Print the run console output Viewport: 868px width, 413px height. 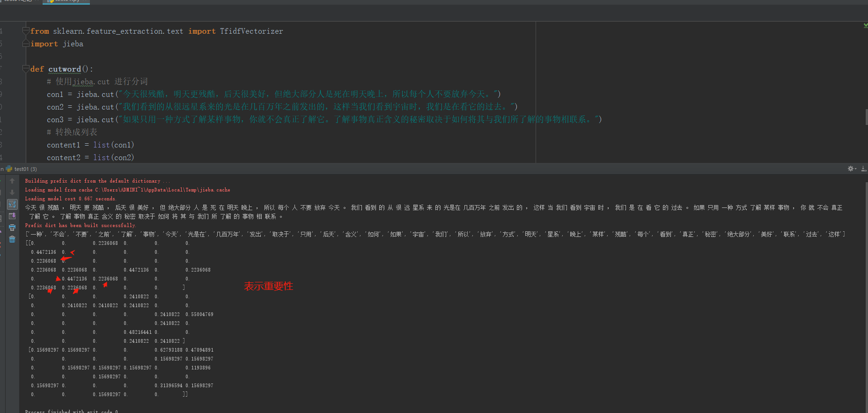tap(12, 228)
